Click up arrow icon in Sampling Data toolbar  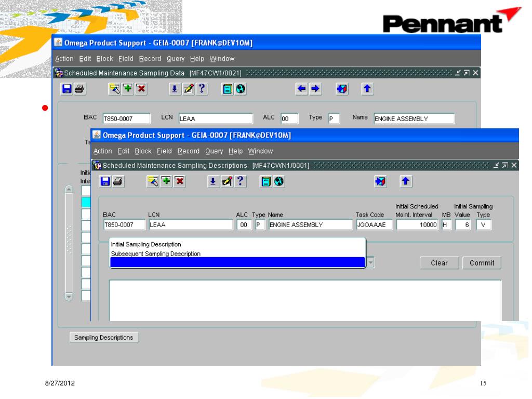pyautogui.click(x=367, y=89)
